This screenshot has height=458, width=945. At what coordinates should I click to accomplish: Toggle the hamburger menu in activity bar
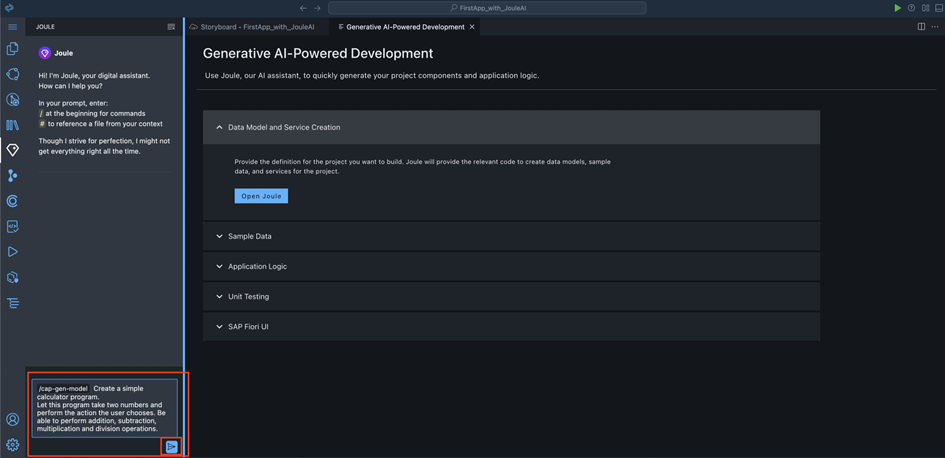(x=12, y=27)
